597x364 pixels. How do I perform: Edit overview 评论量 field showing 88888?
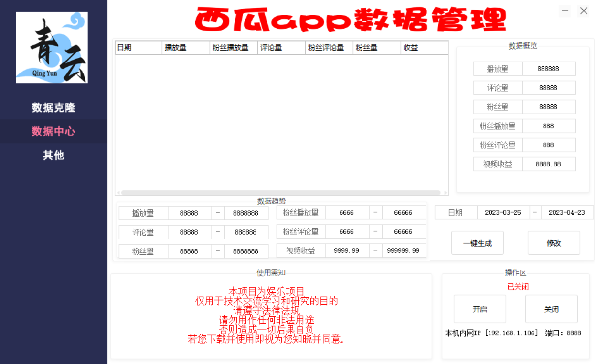pos(548,88)
